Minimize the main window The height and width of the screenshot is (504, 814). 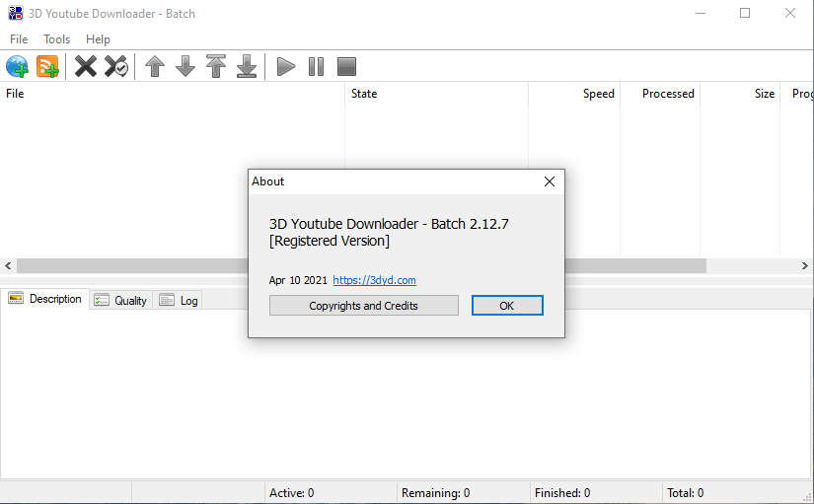pyautogui.click(x=701, y=13)
